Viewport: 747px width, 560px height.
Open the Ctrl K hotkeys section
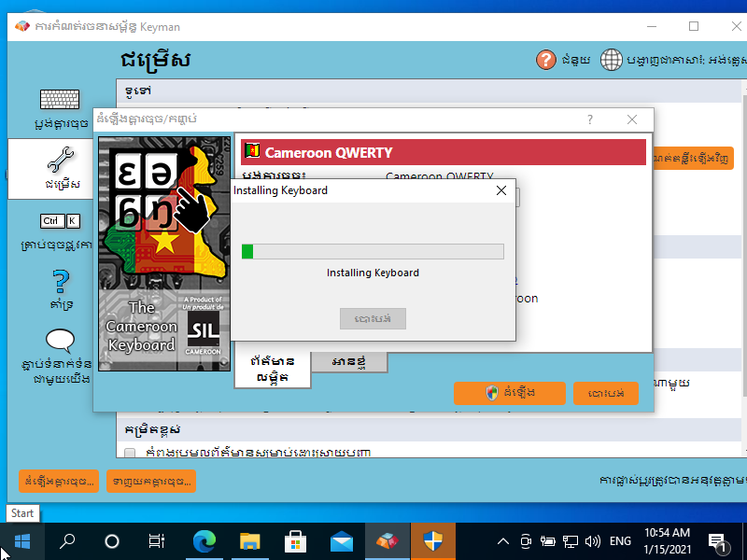(60, 221)
